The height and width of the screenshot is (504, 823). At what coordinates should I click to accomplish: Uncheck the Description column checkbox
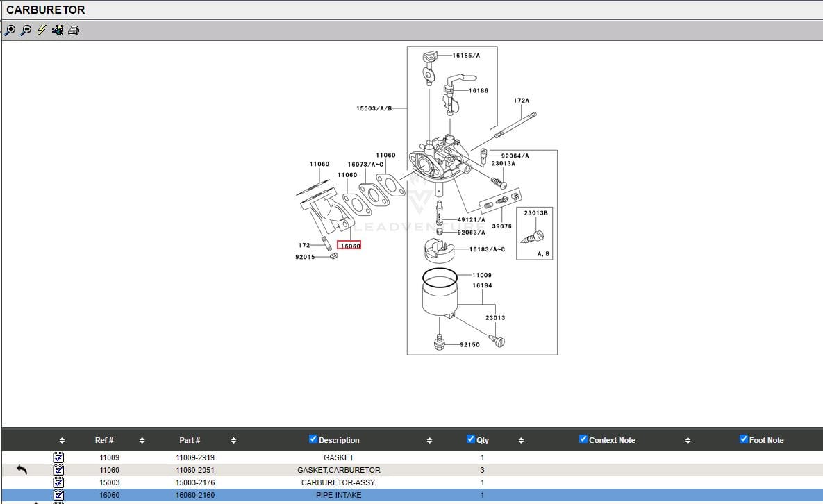coord(313,439)
